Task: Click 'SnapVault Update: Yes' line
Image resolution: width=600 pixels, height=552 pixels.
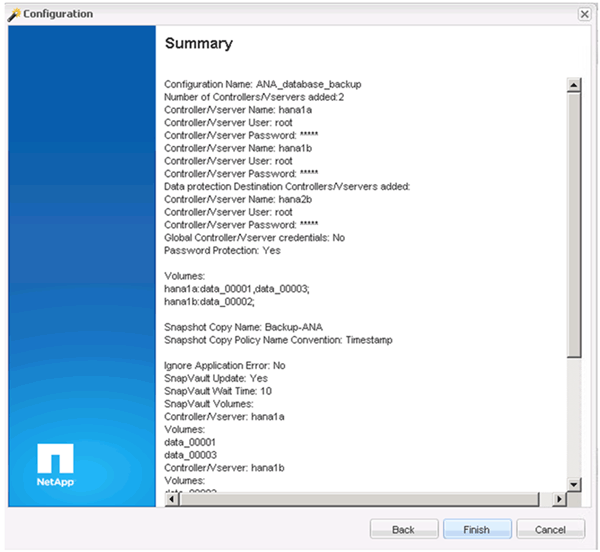Action: pos(216,378)
